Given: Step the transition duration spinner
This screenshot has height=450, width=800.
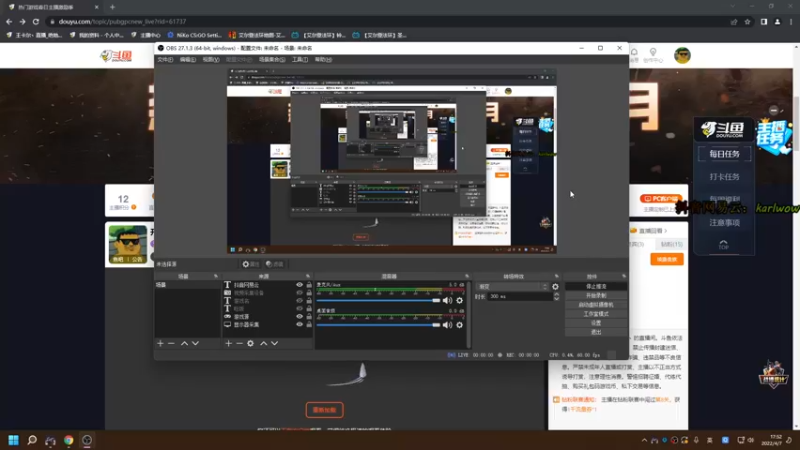Looking at the screenshot, I should pyautogui.click(x=556, y=296).
